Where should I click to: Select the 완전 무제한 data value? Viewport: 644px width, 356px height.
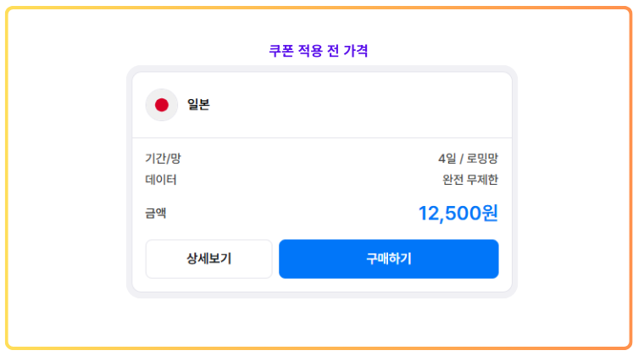tap(470, 180)
